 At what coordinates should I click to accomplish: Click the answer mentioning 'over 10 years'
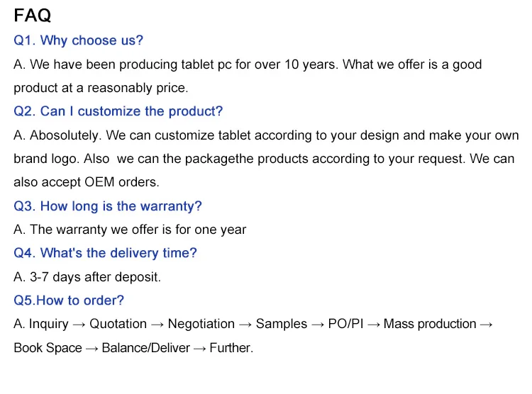(248, 64)
